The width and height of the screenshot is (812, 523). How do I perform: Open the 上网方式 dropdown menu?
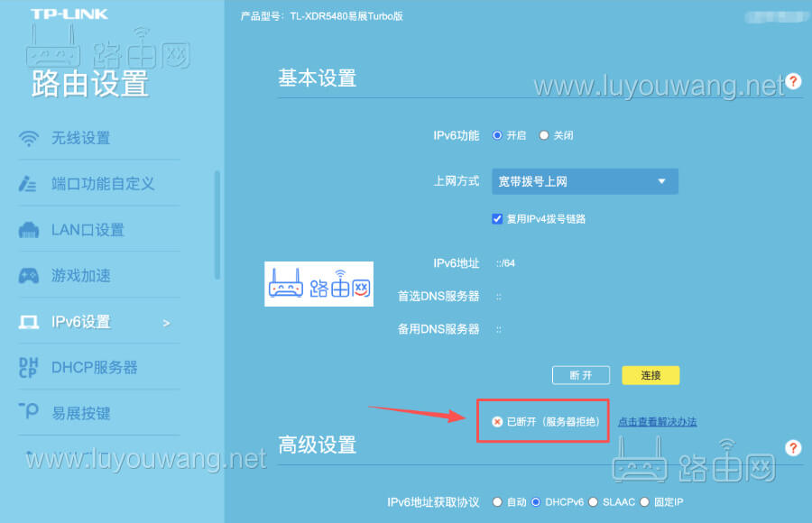tap(584, 181)
